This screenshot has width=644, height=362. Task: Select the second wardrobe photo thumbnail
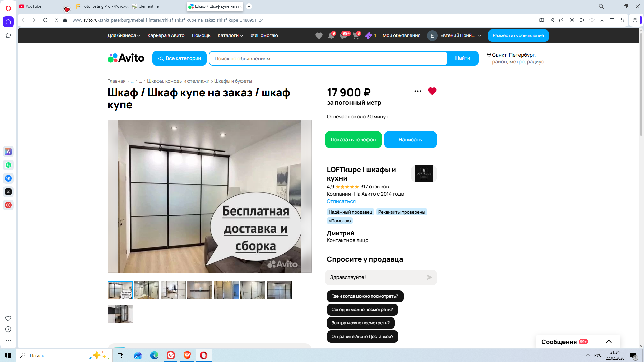pos(147,290)
